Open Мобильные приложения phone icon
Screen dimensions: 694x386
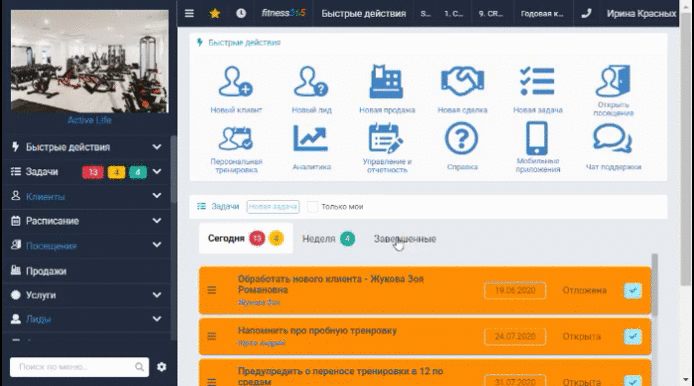click(x=537, y=139)
